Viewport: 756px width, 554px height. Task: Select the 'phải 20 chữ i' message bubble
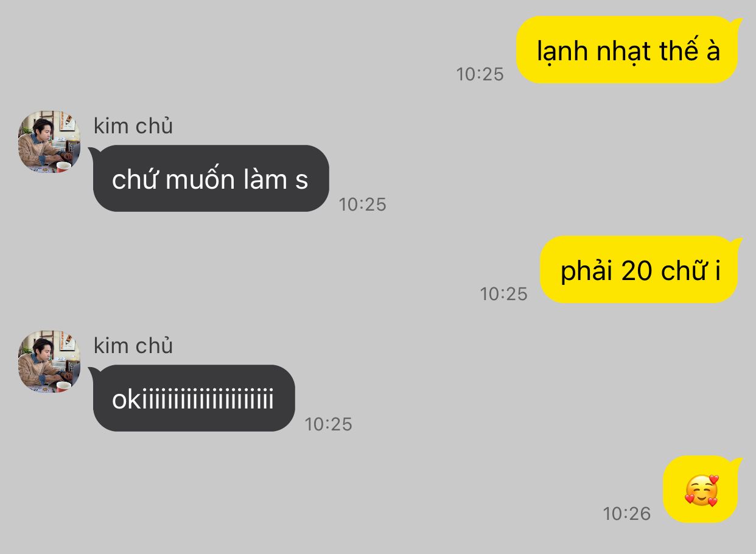(x=640, y=270)
